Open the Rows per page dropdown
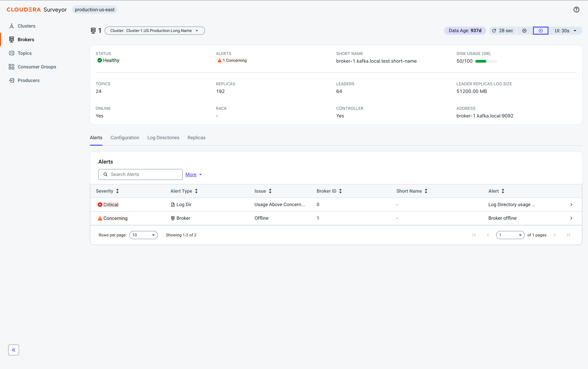This screenshot has width=588, height=369. point(143,235)
